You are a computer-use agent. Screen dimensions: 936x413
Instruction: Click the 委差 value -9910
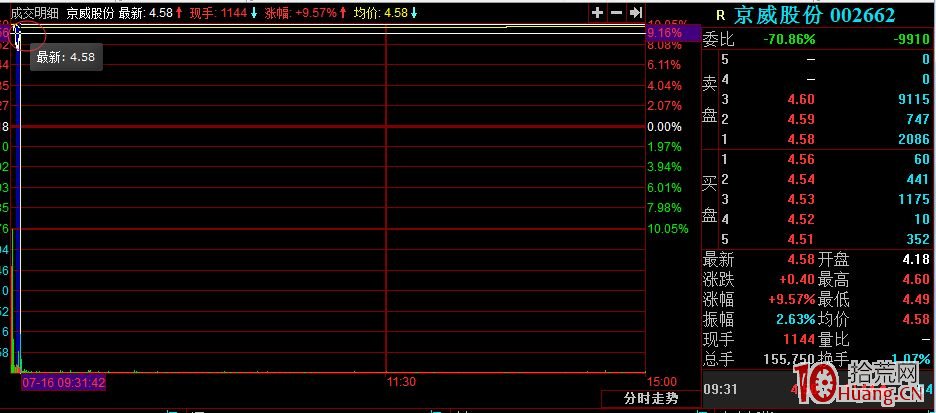point(912,40)
